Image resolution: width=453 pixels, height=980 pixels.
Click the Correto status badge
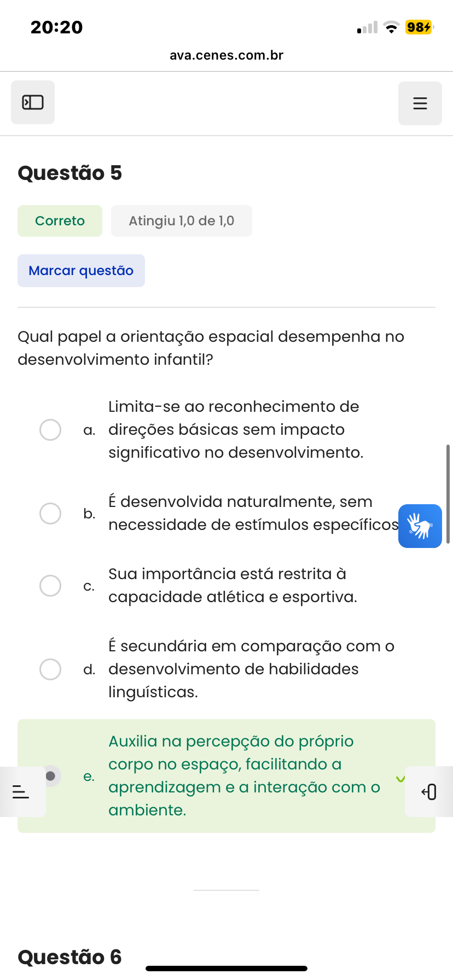[x=60, y=221]
